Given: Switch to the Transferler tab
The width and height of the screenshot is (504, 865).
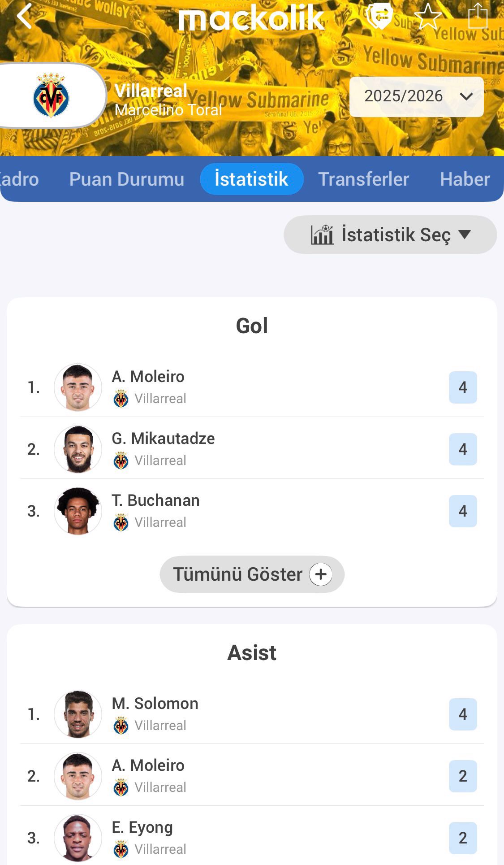Looking at the screenshot, I should pyautogui.click(x=363, y=179).
